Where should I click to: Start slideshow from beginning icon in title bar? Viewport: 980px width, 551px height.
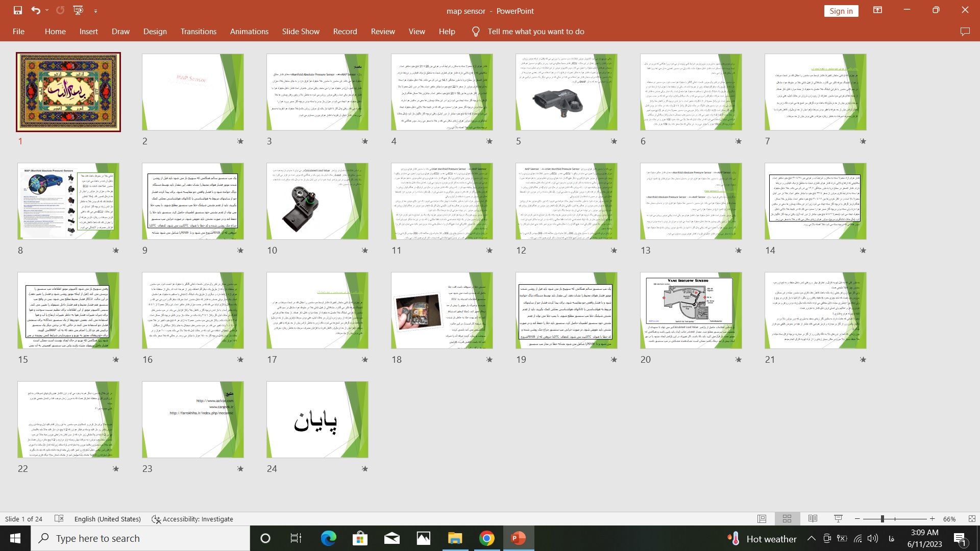78,10
